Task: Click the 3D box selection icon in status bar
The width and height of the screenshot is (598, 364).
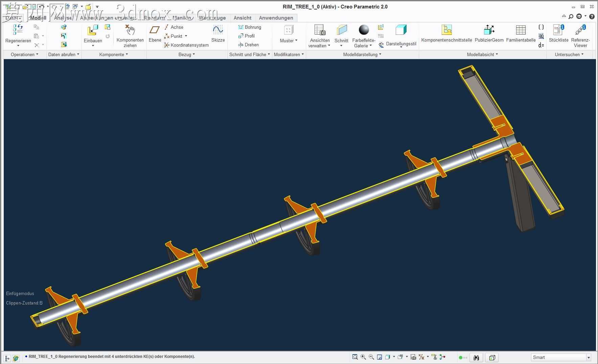Action: coord(492,358)
